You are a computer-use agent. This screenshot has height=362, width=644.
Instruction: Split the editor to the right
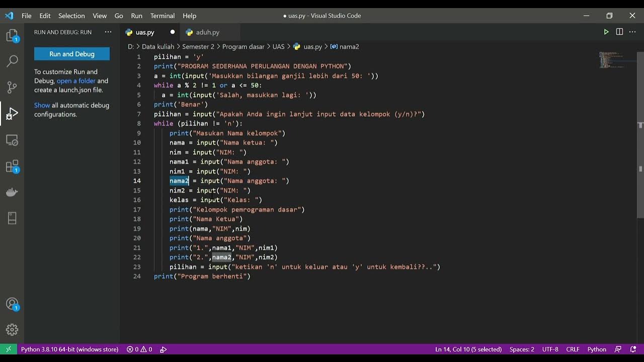pyautogui.click(x=619, y=32)
